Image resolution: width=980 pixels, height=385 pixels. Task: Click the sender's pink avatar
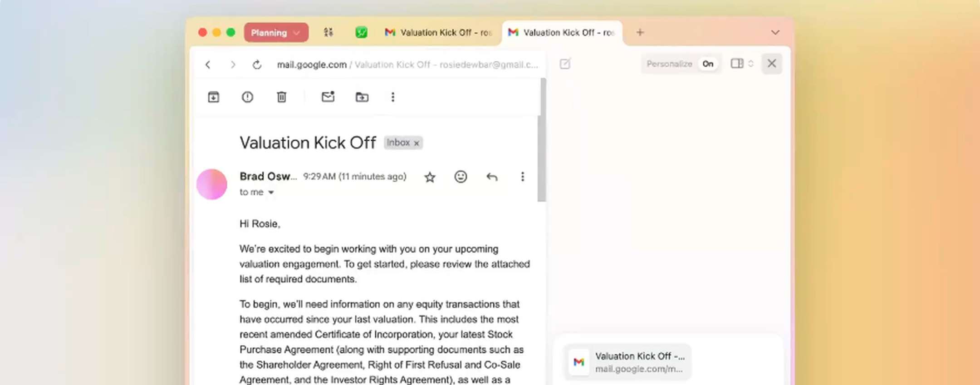click(212, 184)
